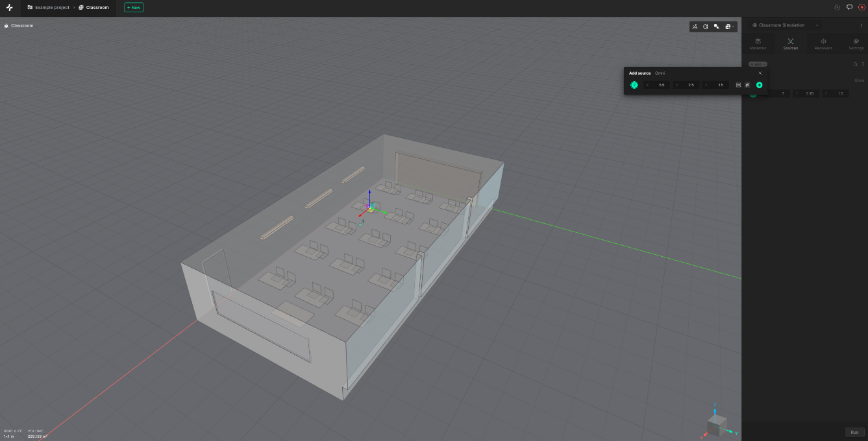Click the orientation cube gizmo in the viewport
868x441 pixels.
[717, 427]
